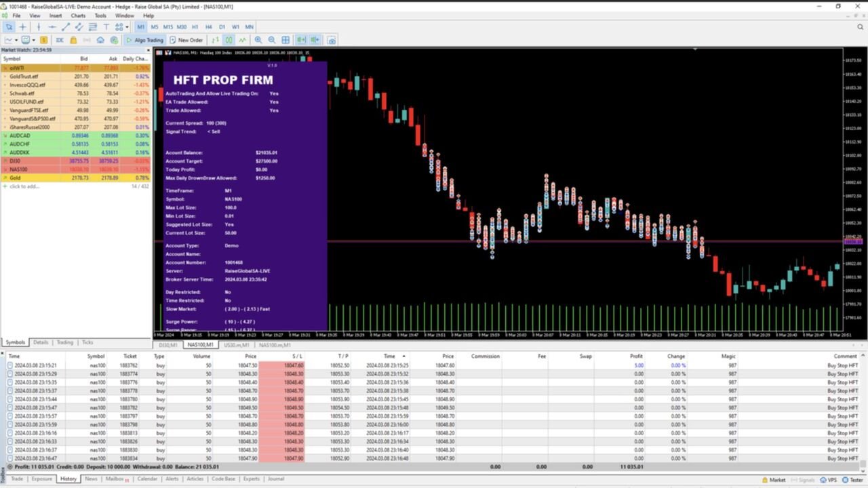This screenshot has height=488, width=868.
Task: Pick the vertical line drawing tool
Action: pos(39,27)
